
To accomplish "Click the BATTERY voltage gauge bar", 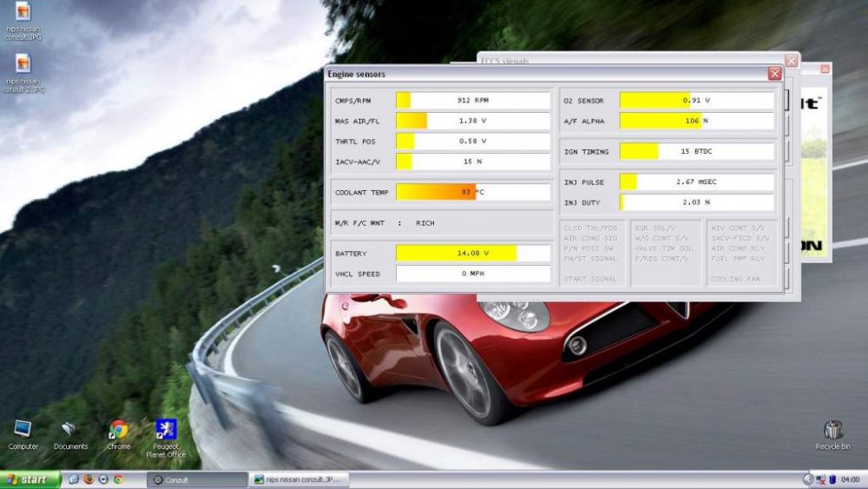I will pos(473,254).
